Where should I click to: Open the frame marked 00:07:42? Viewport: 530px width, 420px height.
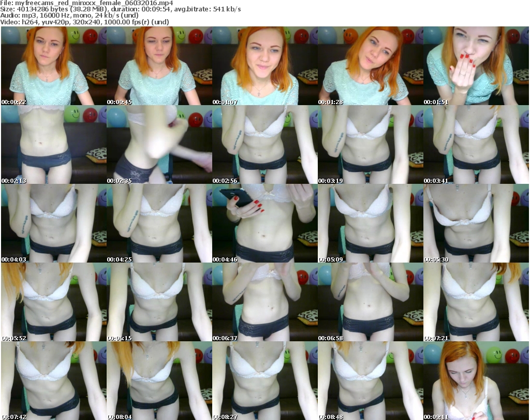click(x=54, y=381)
